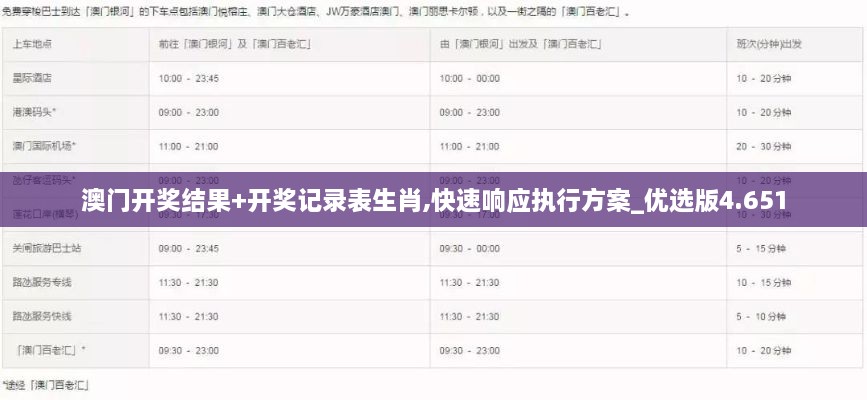The width and height of the screenshot is (867, 400).
Task: Click the 由「澳门银河」出发及「澳门百老汇」 column header
Action: coord(521,45)
